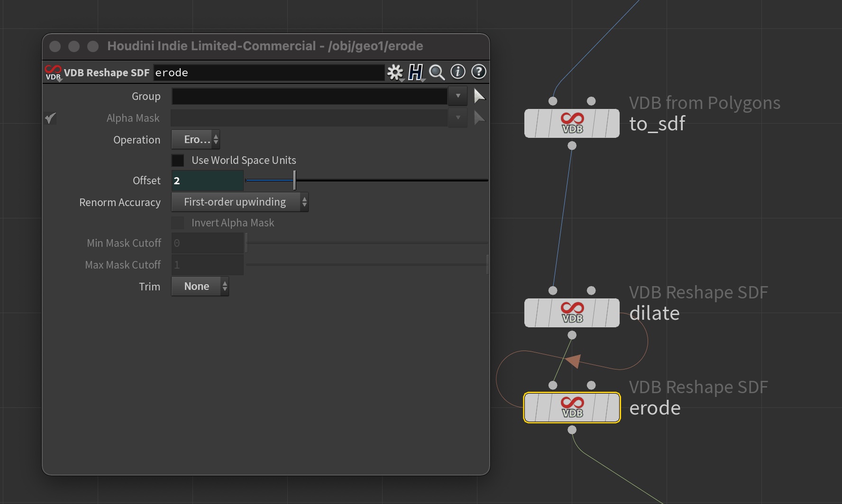This screenshot has height=504, width=842.
Task: Click the Offset parameter label
Action: point(146,180)
